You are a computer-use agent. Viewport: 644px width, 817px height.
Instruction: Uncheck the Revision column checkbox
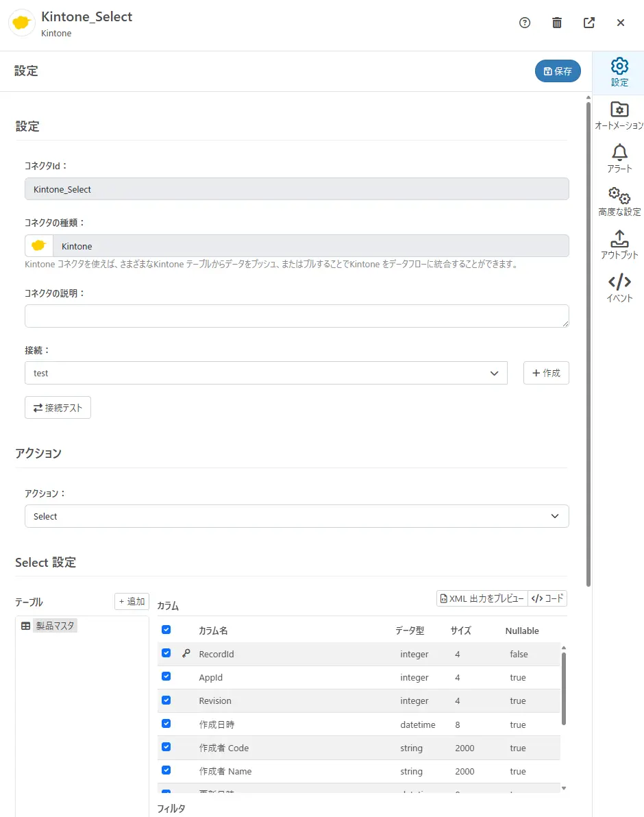coord(166,700)
